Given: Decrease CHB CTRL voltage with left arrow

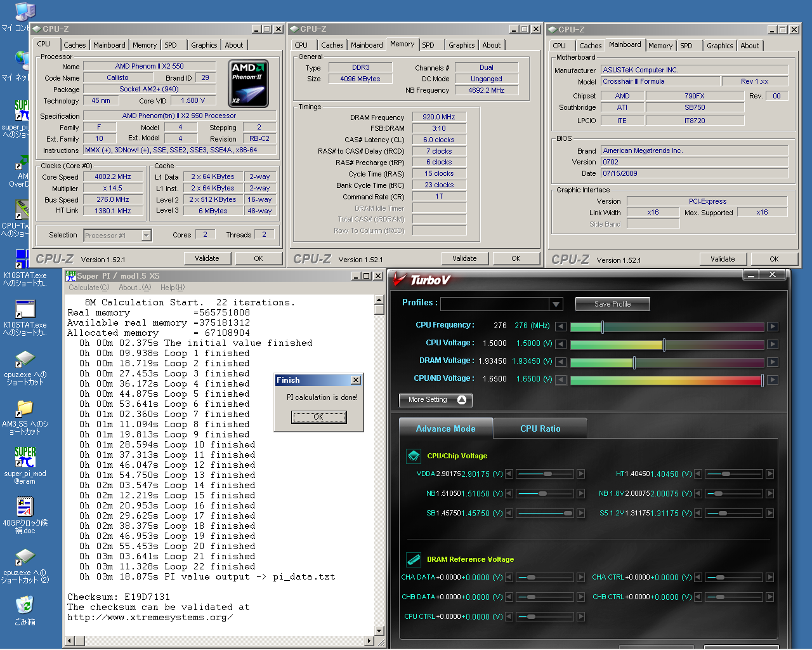Looking at the screenshot, I should [x=698, y=597].
